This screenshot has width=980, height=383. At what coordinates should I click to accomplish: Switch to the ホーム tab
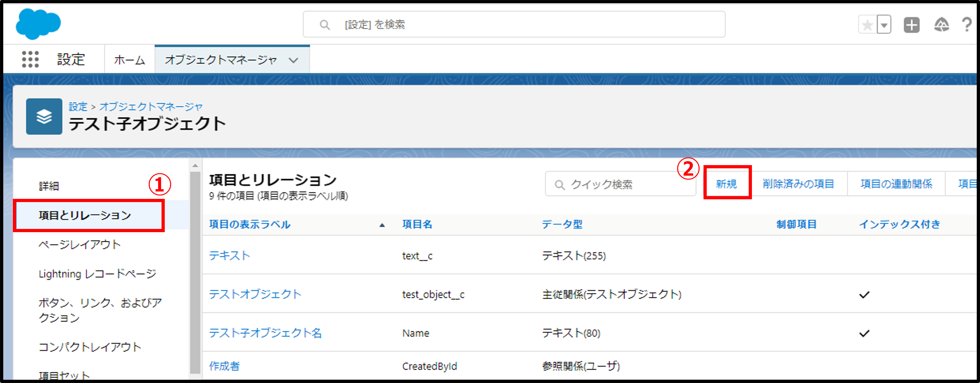(129, 60)
